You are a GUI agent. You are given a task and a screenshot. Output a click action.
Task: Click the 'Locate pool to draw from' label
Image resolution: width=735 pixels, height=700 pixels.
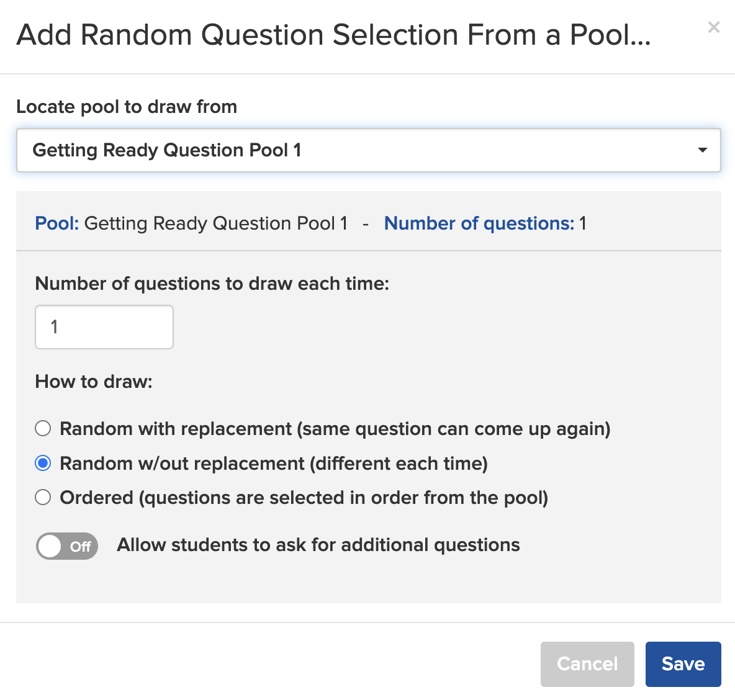coord(127,107)
